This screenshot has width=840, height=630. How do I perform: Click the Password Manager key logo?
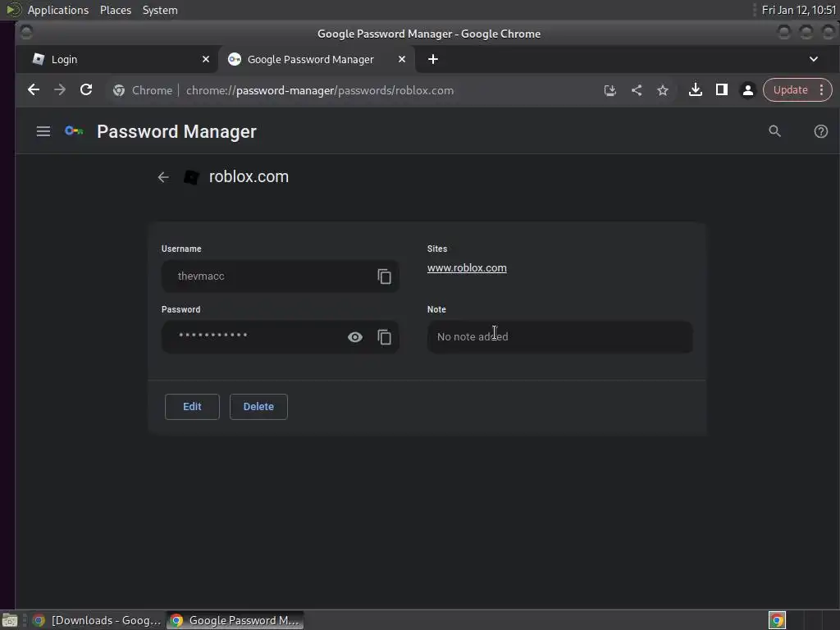click(x=74, y=131)
